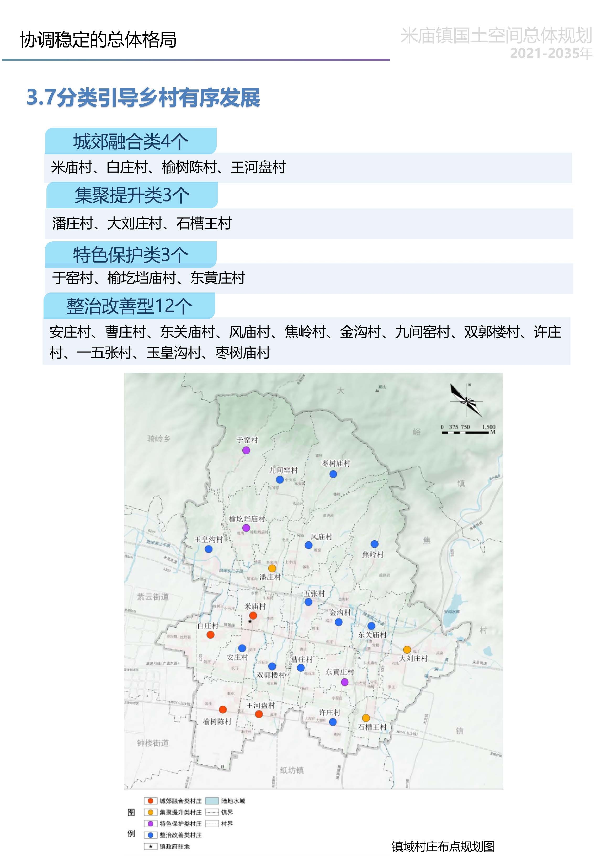Click the 特色保护类3个 category header

[130, 255]
